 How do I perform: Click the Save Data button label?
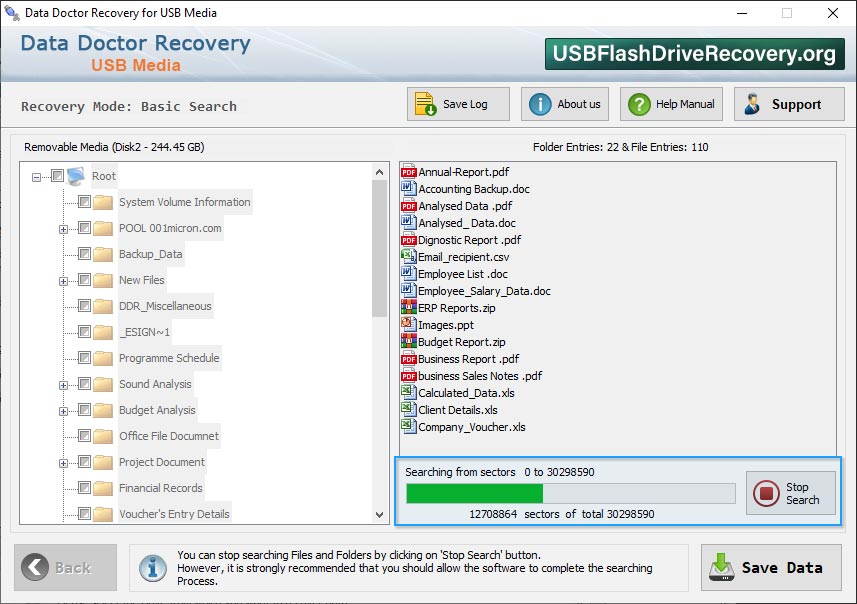click(782, 568)
